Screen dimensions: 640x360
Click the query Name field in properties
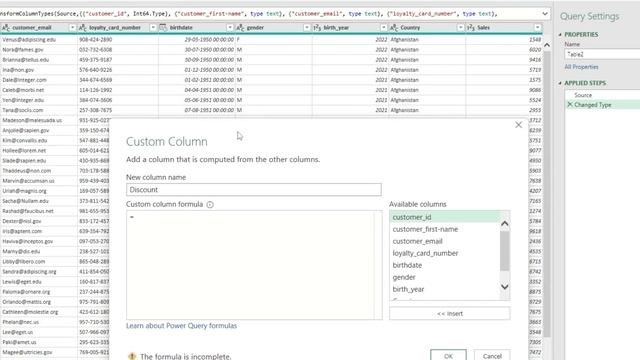(602, 54)
